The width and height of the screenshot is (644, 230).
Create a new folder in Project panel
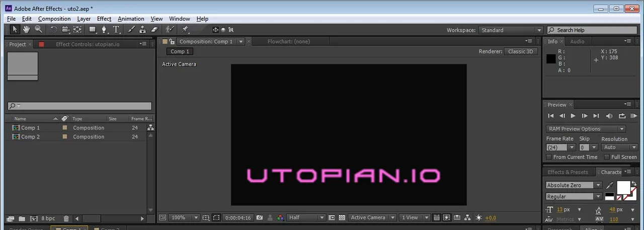22,218
